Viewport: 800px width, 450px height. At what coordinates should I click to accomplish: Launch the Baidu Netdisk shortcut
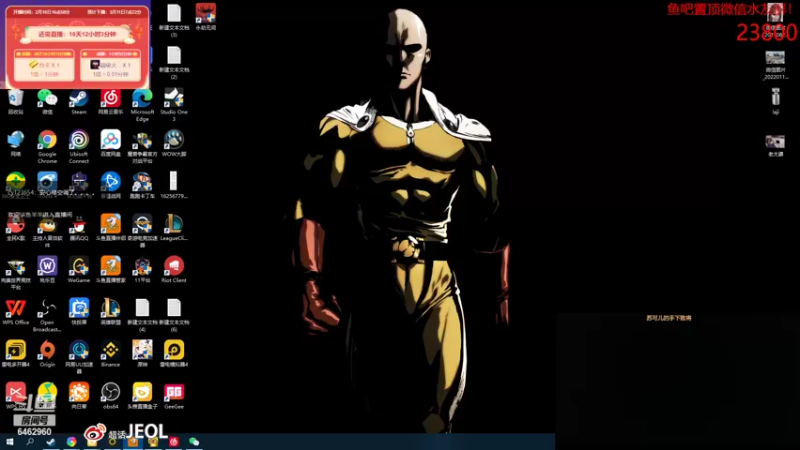click(111, 143)
